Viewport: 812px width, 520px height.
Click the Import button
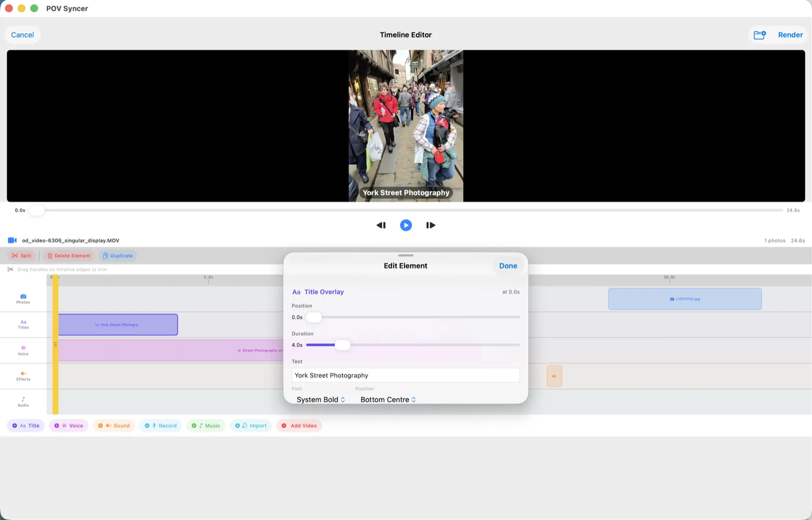[251, 426]
